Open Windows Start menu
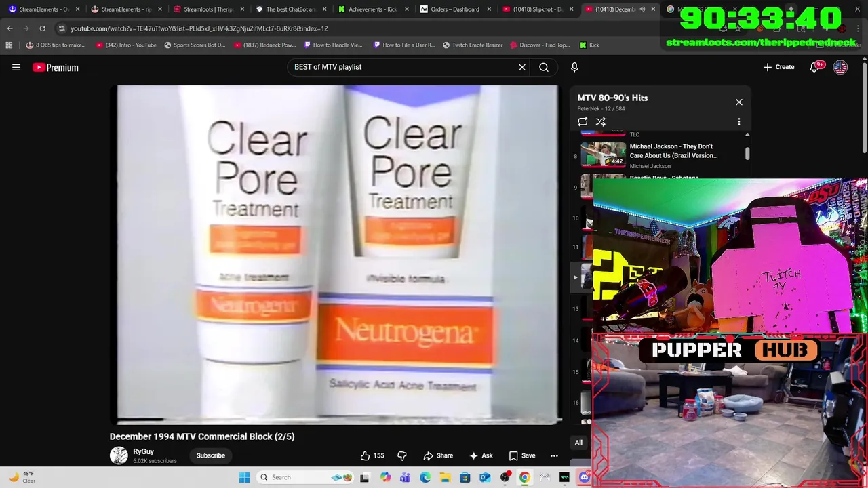The image size is (868, 488). (244, 477)
